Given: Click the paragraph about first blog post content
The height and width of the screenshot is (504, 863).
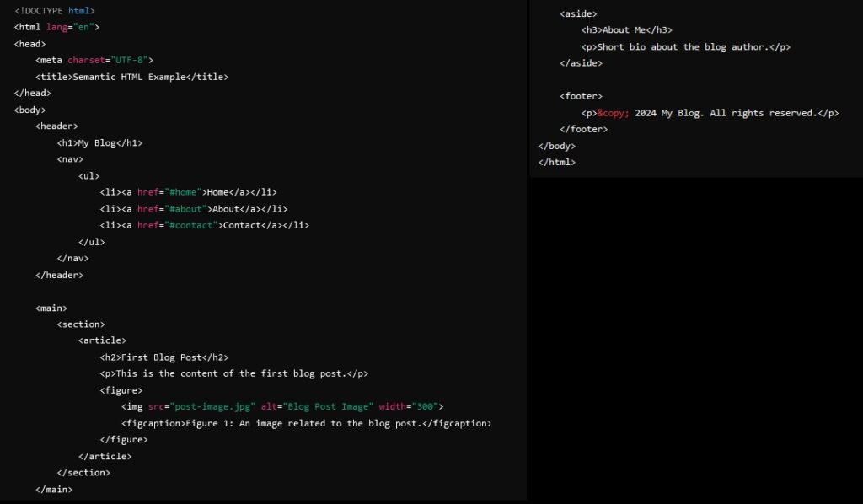Looking at the screenshot, I should [x=234, y=373].
